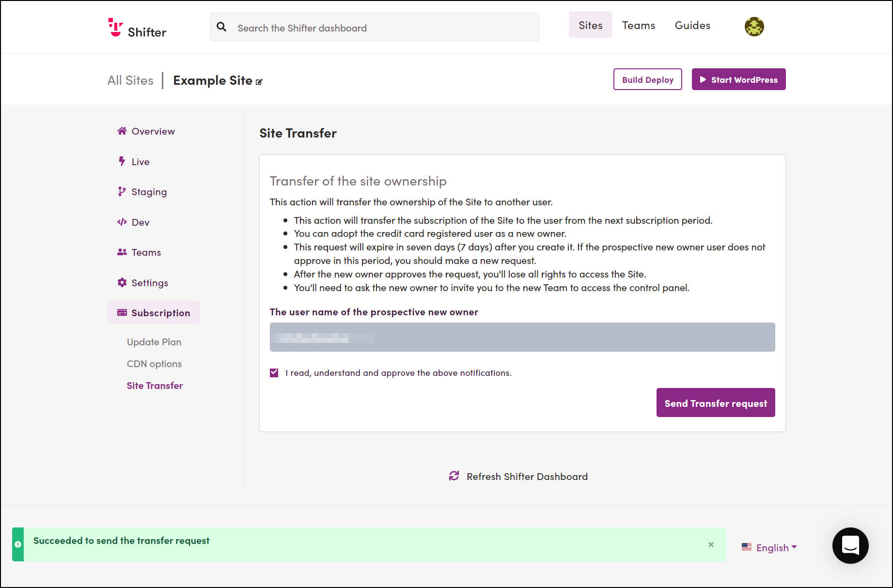Image resolution: width=893 pixels, height=588 pixels.
Task: Click Refresh Shifter Dashboard link
Action: (x=518, y=476)
